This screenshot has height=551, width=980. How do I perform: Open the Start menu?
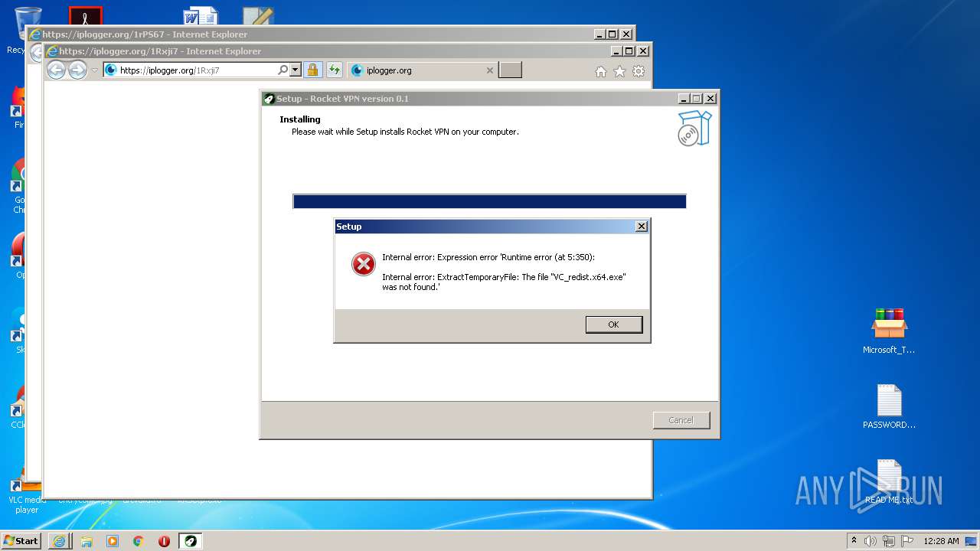click(x=21, y=540)
